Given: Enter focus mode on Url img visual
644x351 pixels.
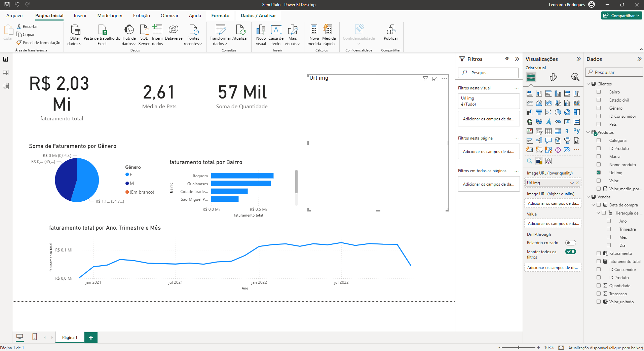Looking at the screenshot, I should tap(435, 79).
